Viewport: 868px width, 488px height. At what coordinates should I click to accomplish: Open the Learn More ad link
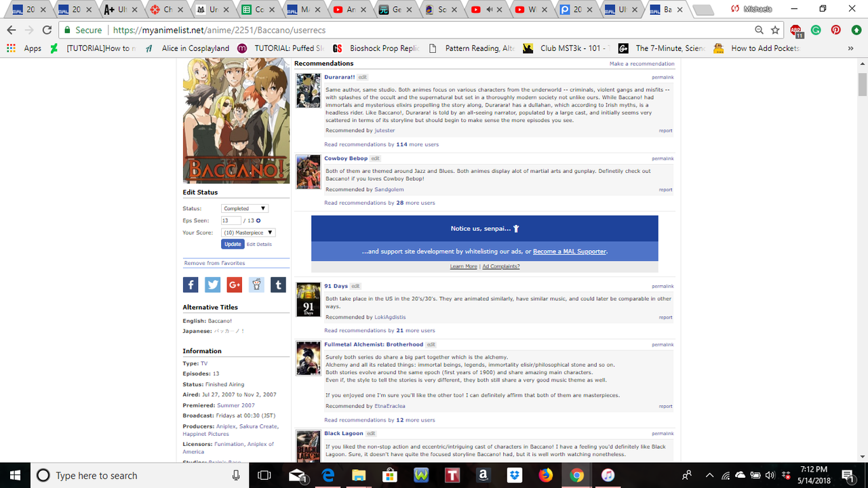[464, 266]
